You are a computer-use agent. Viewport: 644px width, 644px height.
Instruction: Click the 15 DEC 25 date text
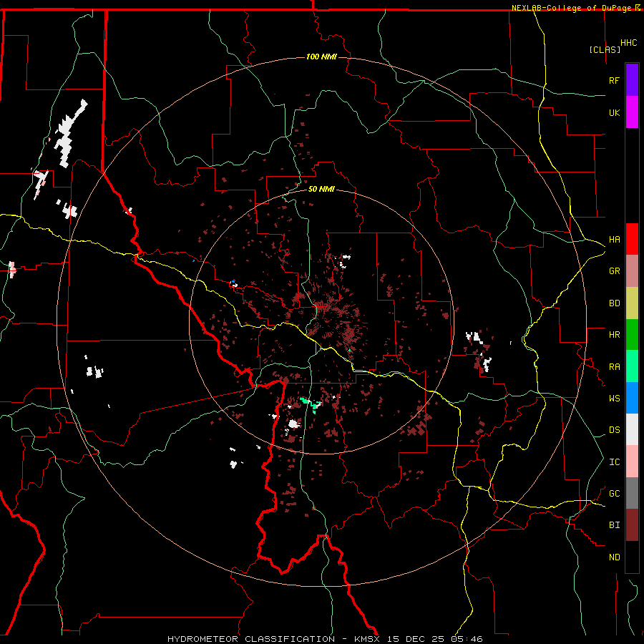point(417,639)
